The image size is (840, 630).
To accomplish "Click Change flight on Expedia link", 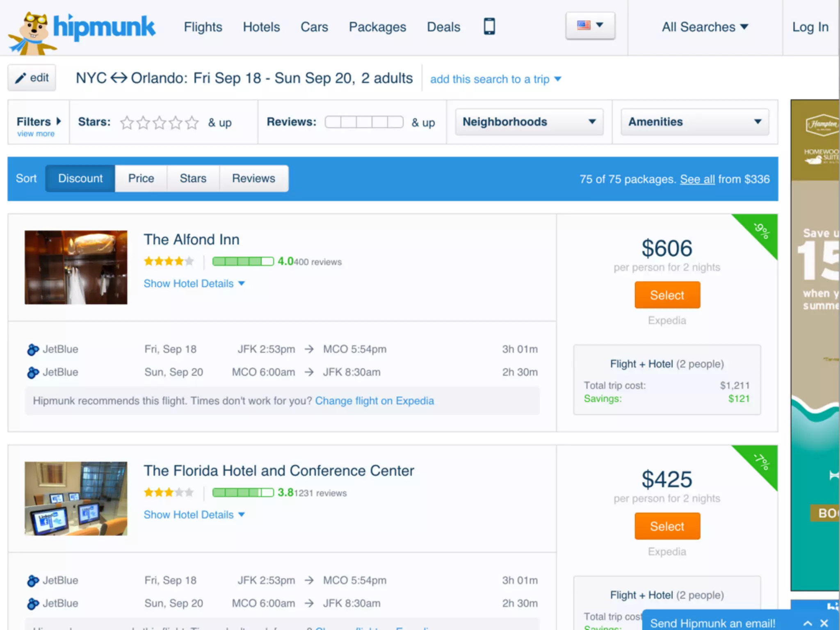I will pos(374,401).
